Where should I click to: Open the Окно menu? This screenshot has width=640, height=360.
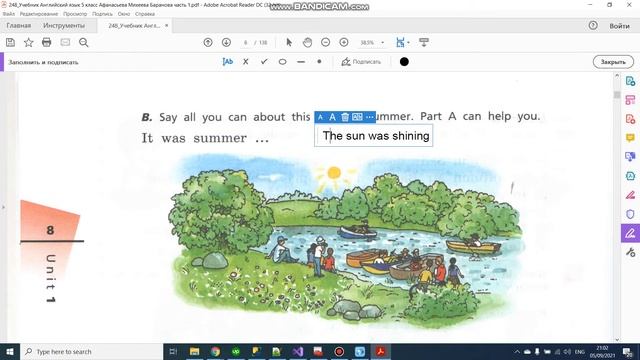pos(124,14)
